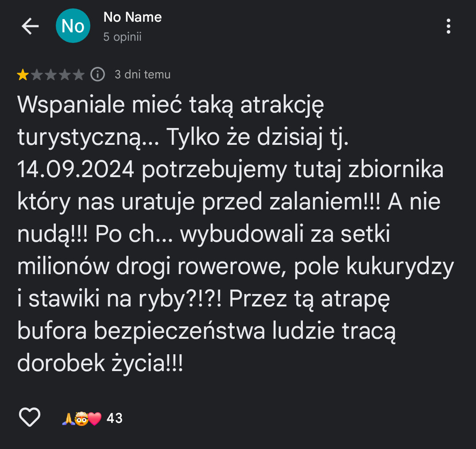The height and width of the screenshot is (449, 476).
Task: Open the No Name reviewer profile
Action: click(x=132, y=17)
